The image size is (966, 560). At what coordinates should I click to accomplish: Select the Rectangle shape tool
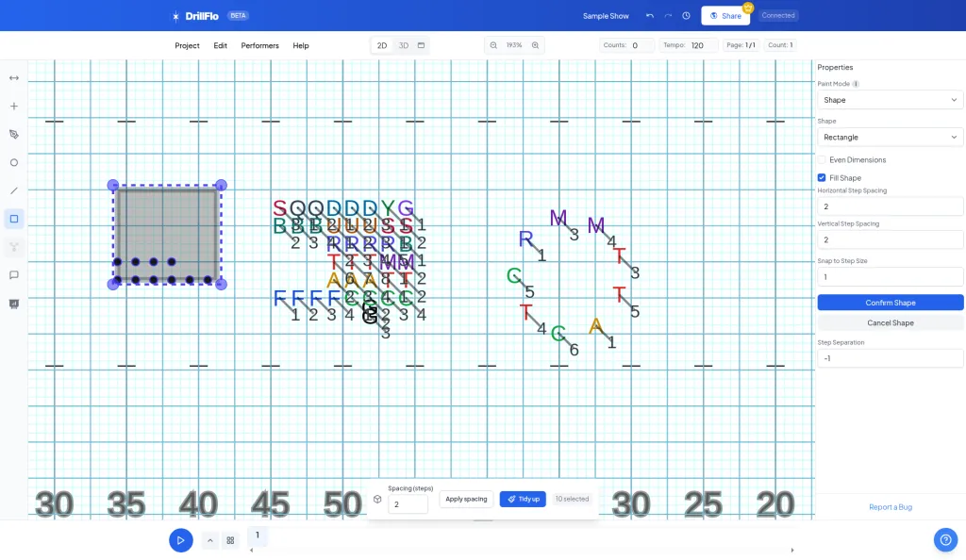[13, 219]
